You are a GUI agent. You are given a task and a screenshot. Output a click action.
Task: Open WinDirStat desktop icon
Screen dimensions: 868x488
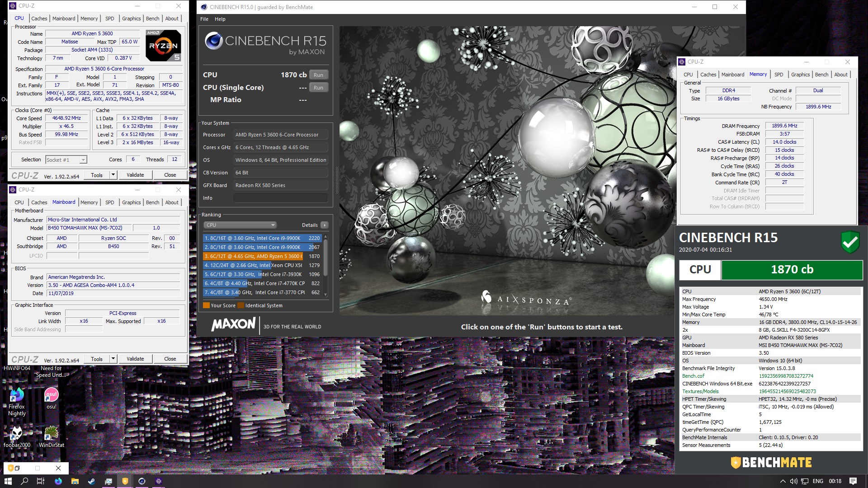(x=52, y=436)
